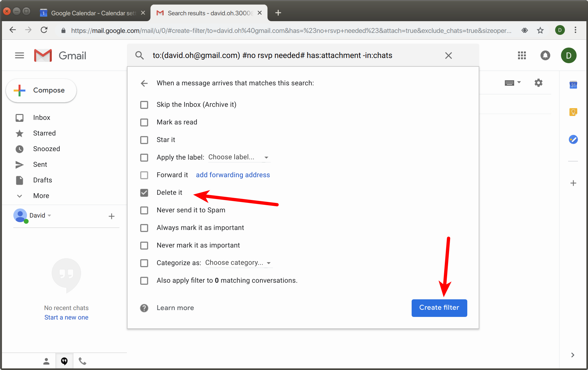The image size is (588, 370).
Task: Open the Contacts tab icon at bottom
Action: coord(46,361)
